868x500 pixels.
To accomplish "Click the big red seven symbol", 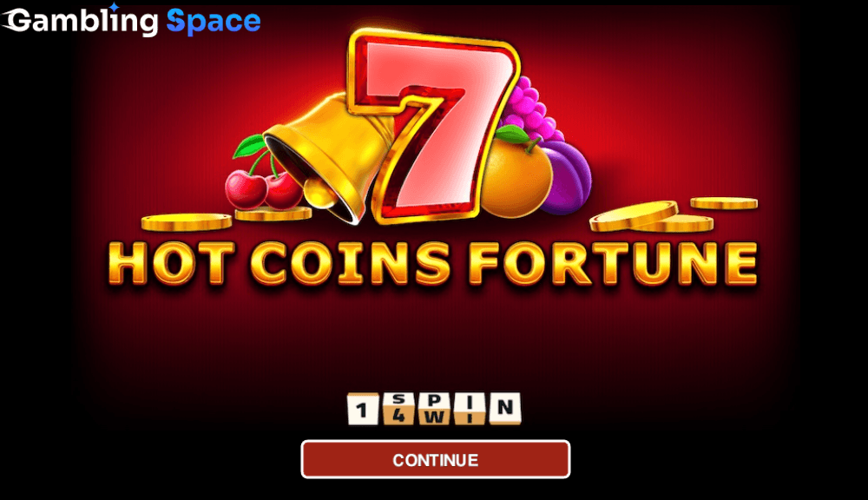I will click(x=433, y=126).
